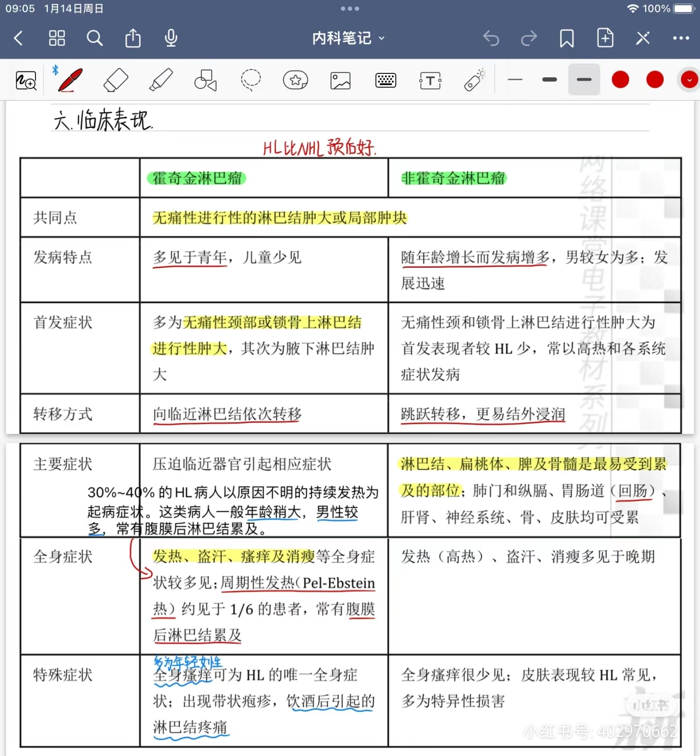Select the Laser pointer tool

[x=475, y=80]
